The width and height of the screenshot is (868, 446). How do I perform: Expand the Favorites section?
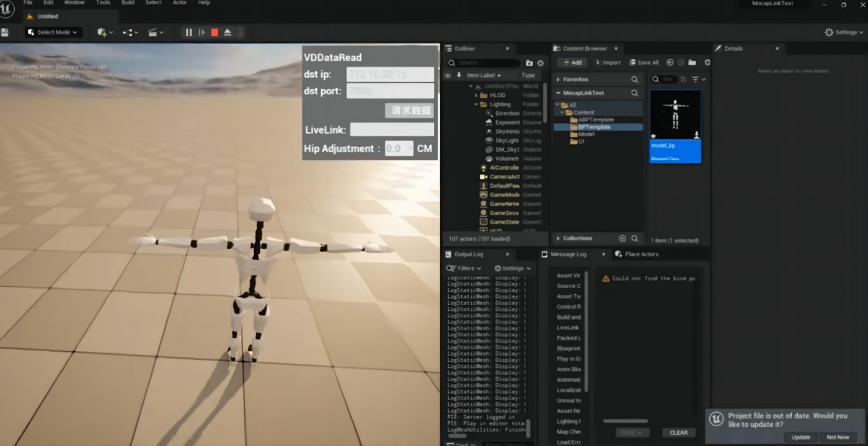click(x=558, y=79)
